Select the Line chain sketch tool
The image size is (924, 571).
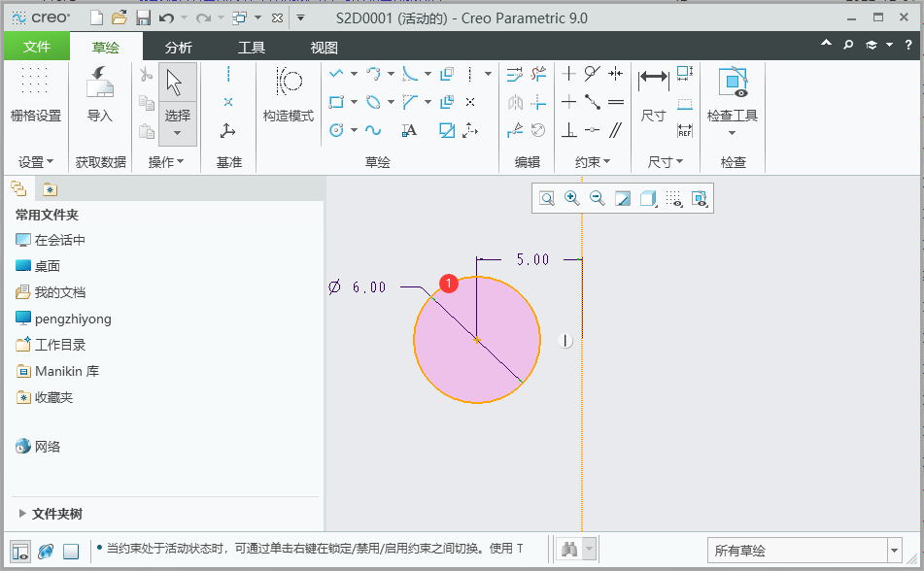(x=336, y=74)
